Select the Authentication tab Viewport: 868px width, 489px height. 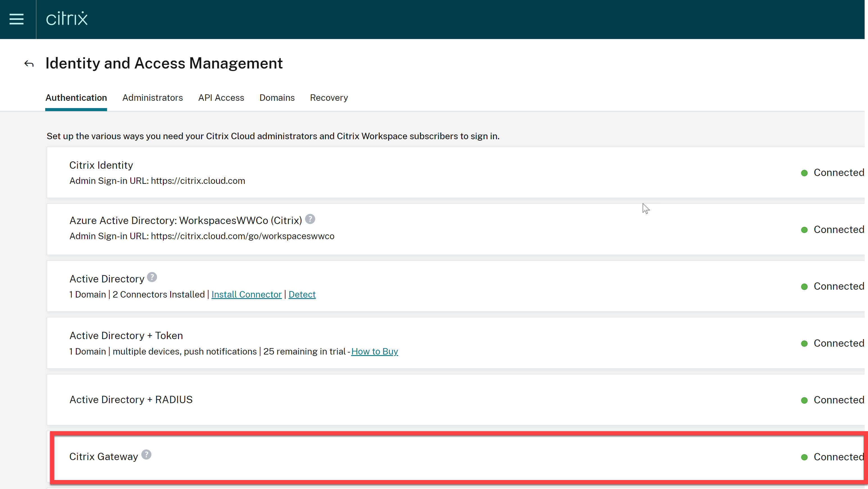tap(76, 98)
